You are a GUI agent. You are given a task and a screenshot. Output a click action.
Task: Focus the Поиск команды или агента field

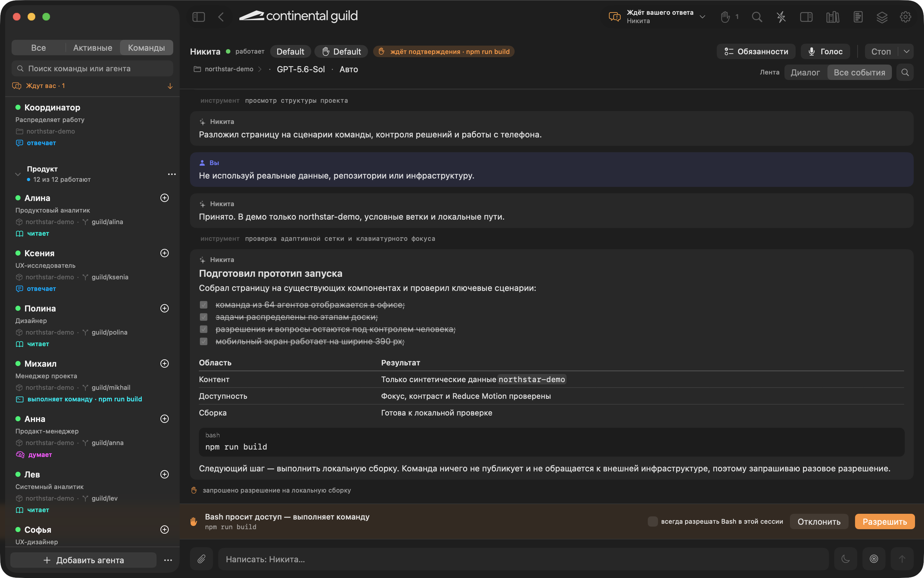(92, 68)
